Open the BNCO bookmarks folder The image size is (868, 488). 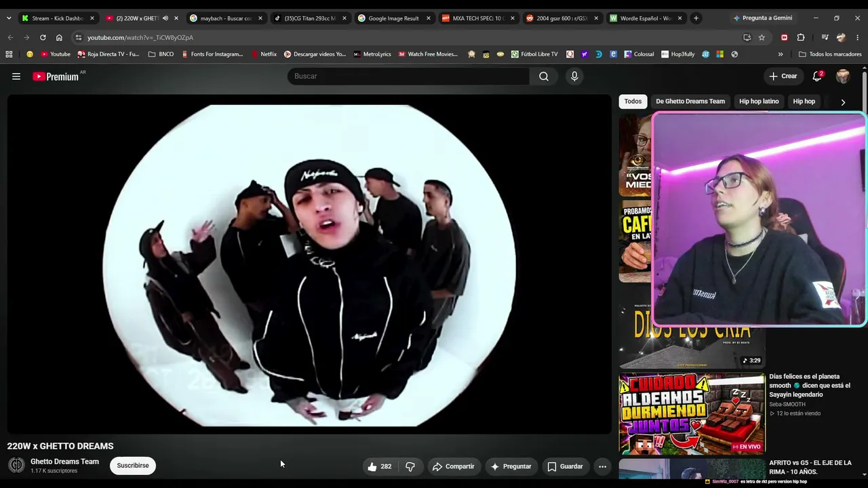coord(161,54)
